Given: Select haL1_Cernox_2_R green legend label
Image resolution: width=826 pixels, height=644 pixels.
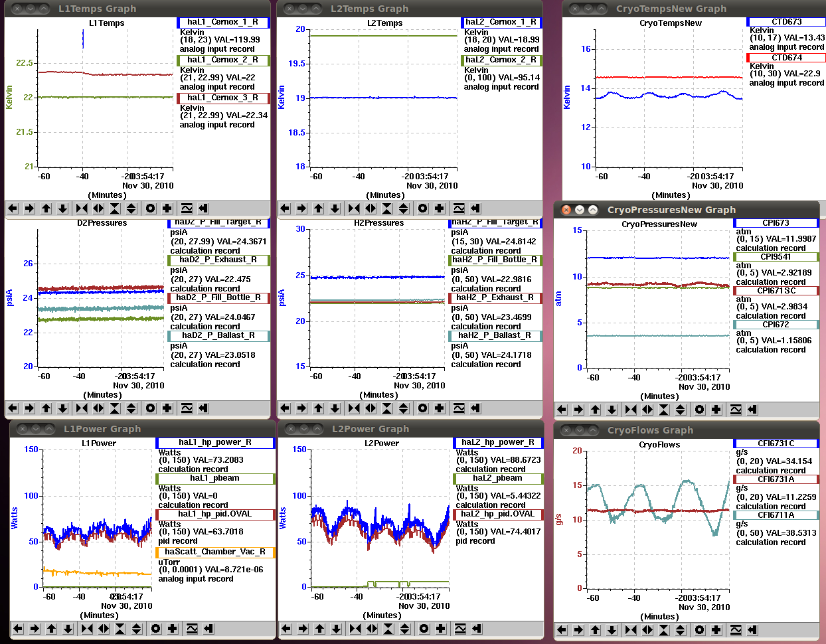Looking at the screenshot, I should tap(223, 60).
